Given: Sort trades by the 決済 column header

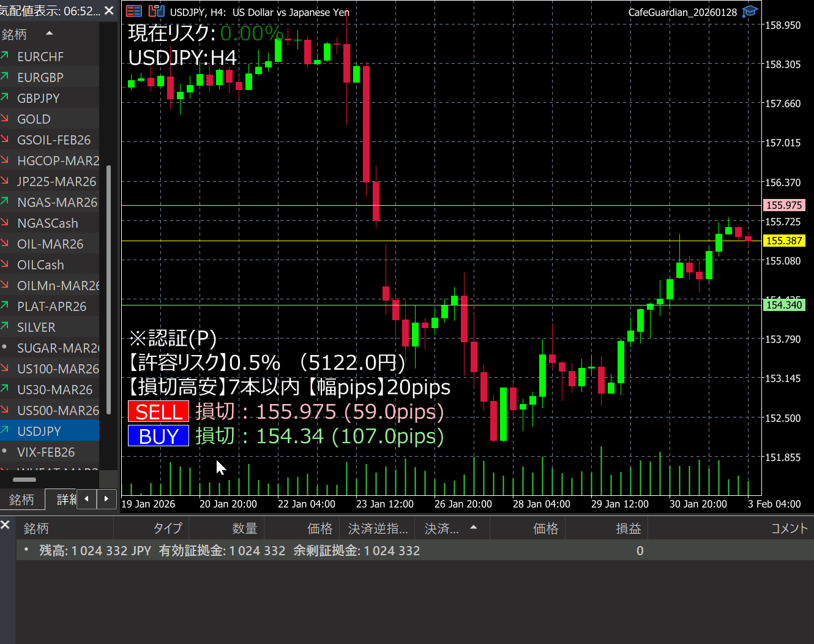Looking at the screenshot, I should tap(442, 528).
